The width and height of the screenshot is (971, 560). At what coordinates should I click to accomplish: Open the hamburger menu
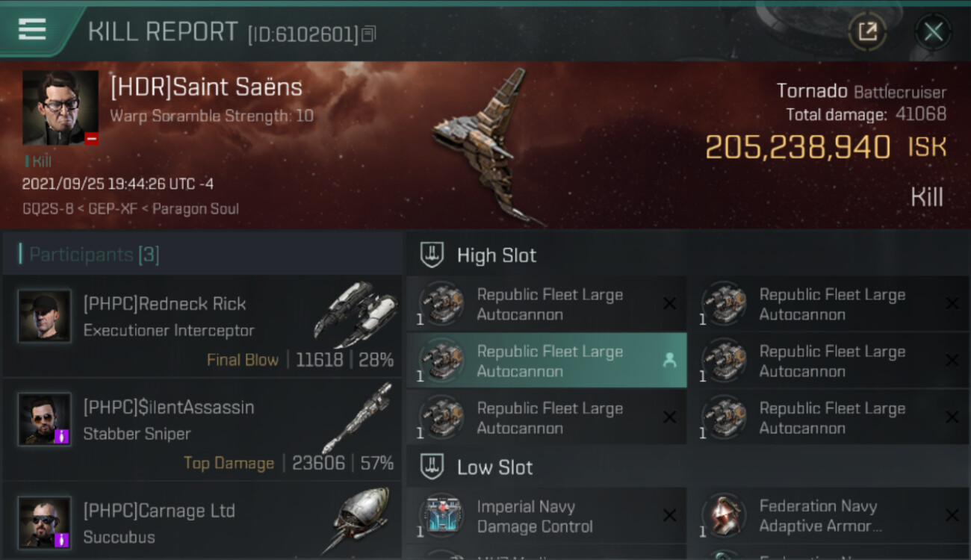point(32,30)
